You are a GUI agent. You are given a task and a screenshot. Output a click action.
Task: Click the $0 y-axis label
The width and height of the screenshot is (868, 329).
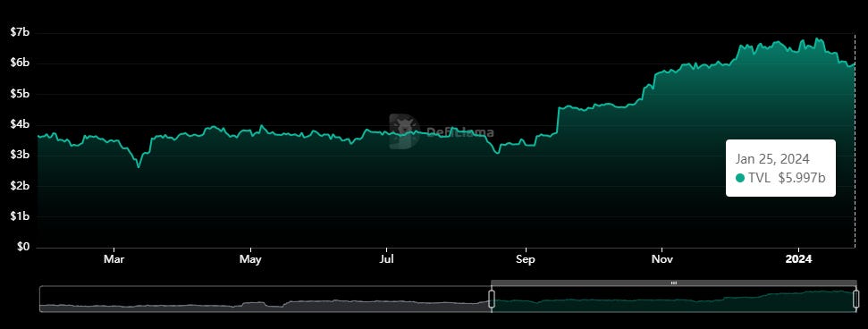(x=22, y=247)
